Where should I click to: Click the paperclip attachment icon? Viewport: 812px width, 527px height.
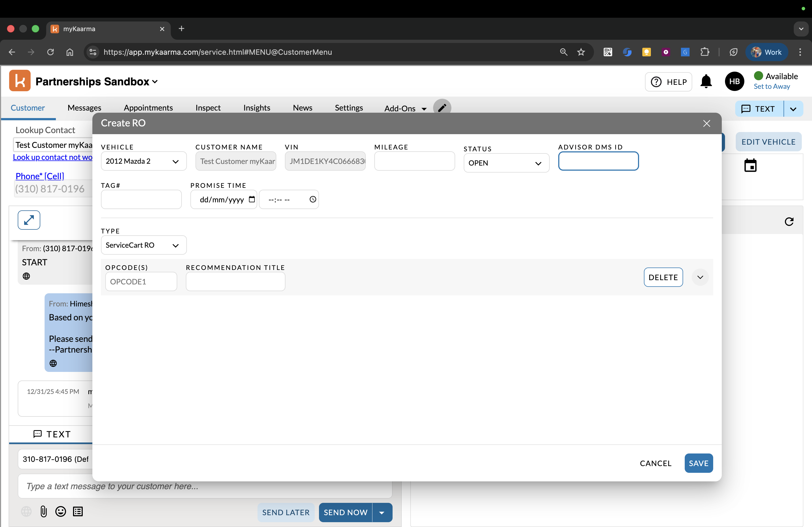point(43,511)
